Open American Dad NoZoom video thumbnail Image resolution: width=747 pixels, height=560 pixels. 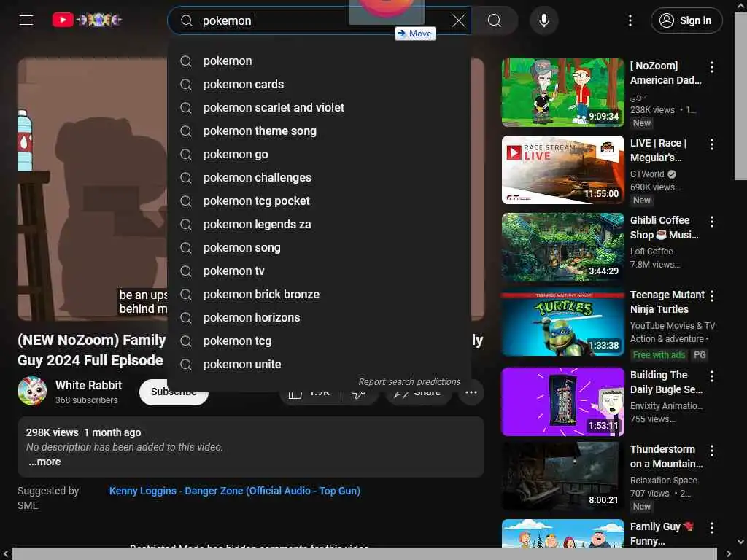click(562, 93)
